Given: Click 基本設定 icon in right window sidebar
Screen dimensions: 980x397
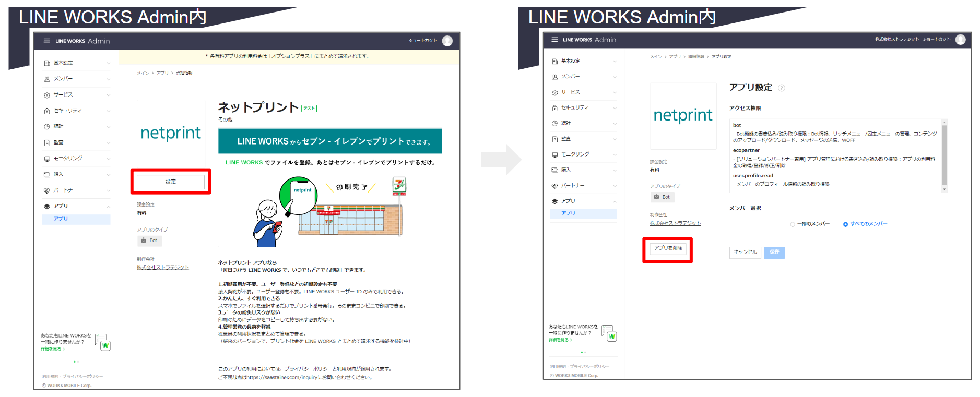Looking at the screenshot, I should tap(555, 62).
